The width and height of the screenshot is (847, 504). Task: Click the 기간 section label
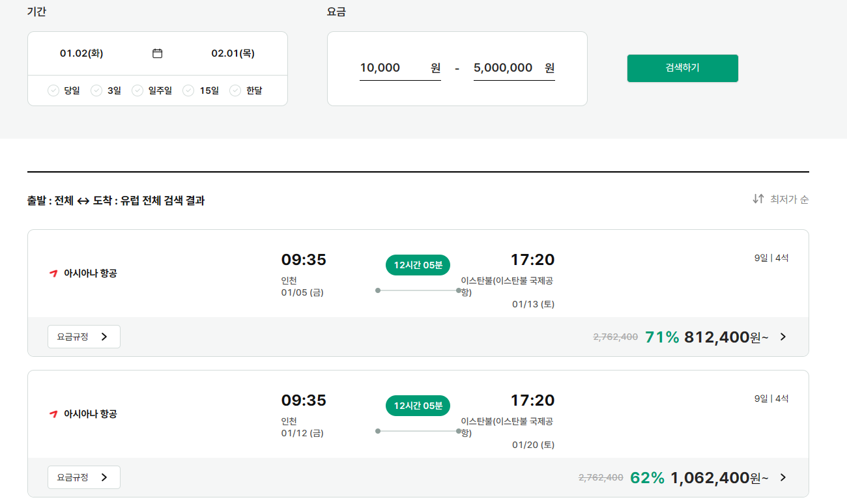(x=36, y=12)
